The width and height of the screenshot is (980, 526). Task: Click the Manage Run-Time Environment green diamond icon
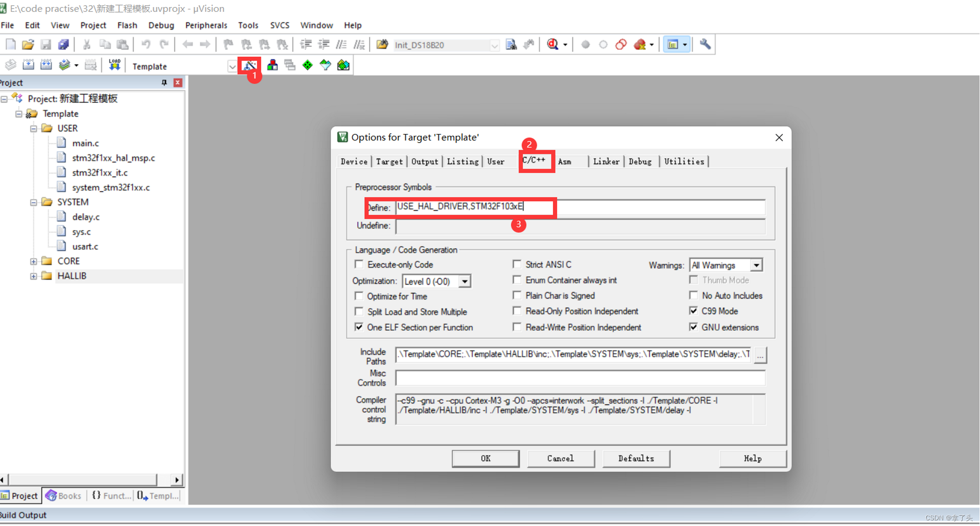pyautogui.click(x=308, y=65)
